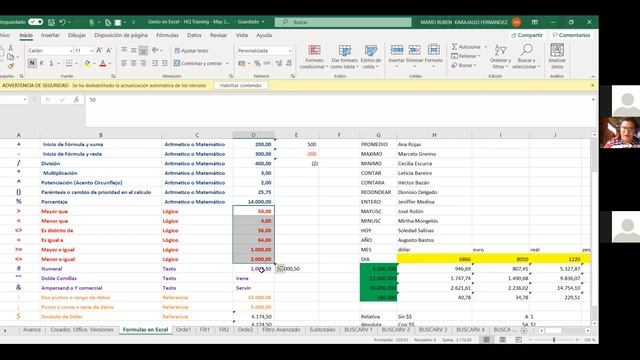The image size is (640, 360).
Task: Click the Comma style (000) icon
Action: 267,63
